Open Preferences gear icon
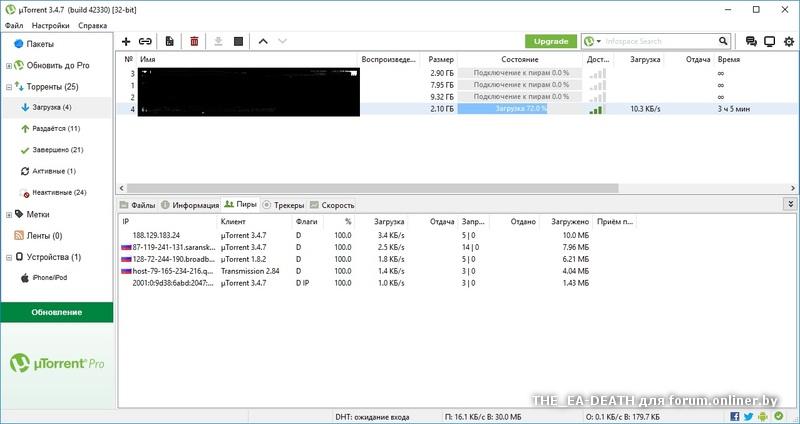 coord(789,41)
